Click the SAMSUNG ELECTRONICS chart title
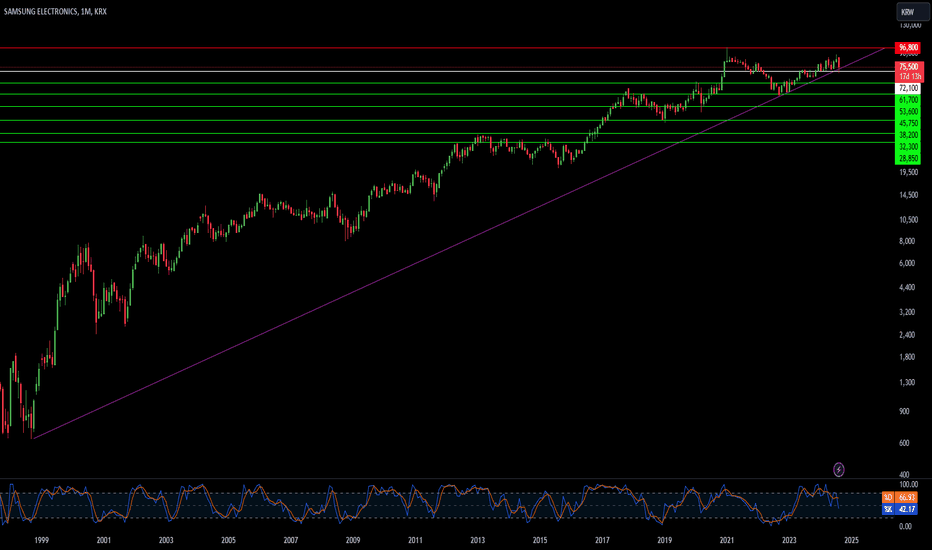The image size is (932, 550). (x=40, y=11)
